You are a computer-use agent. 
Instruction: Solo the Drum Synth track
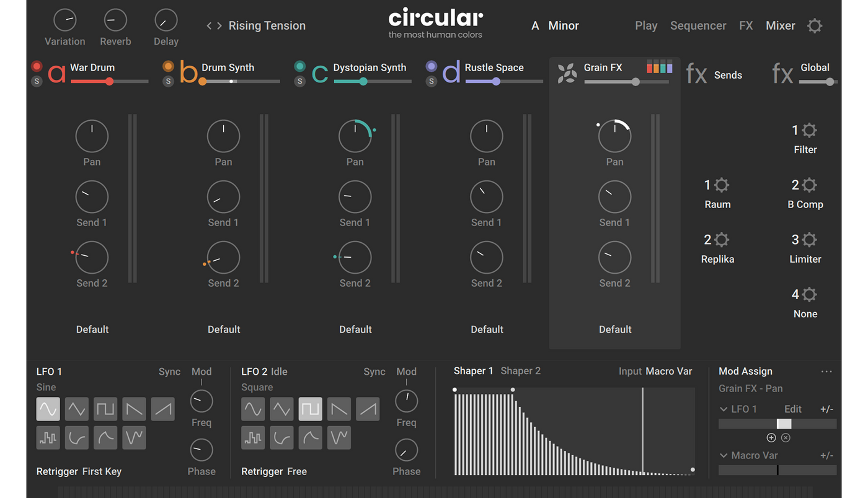tap(168, 81)
